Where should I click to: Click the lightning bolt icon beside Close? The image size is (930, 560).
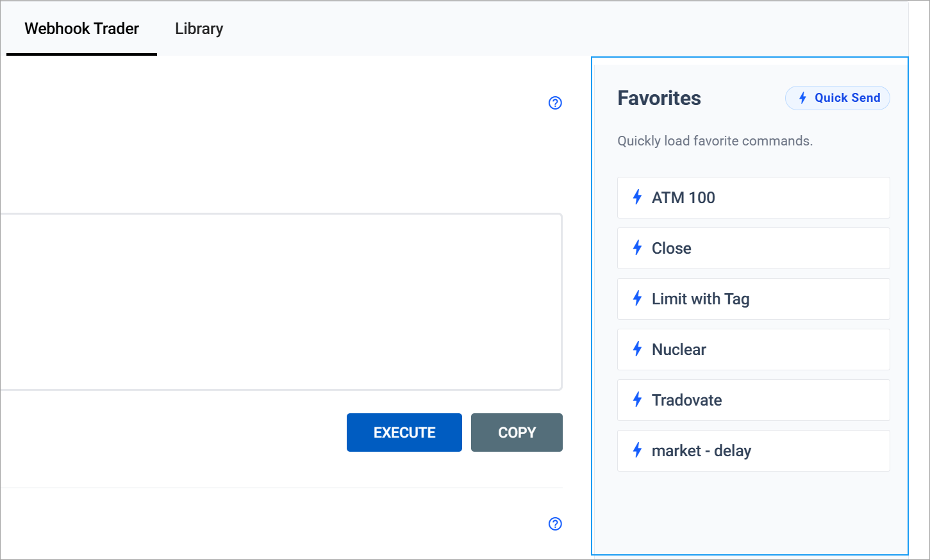(x=637, y=247)
